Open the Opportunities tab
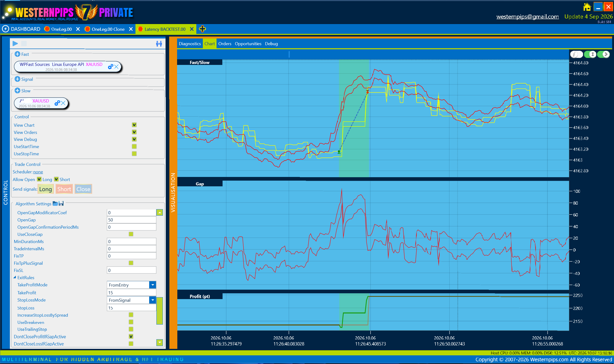 (248, 44)
